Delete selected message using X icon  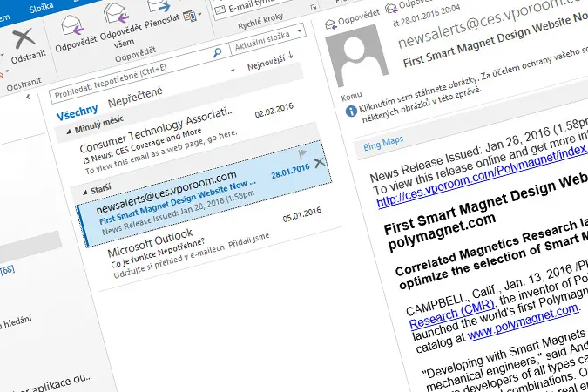[x=320, y=163]
